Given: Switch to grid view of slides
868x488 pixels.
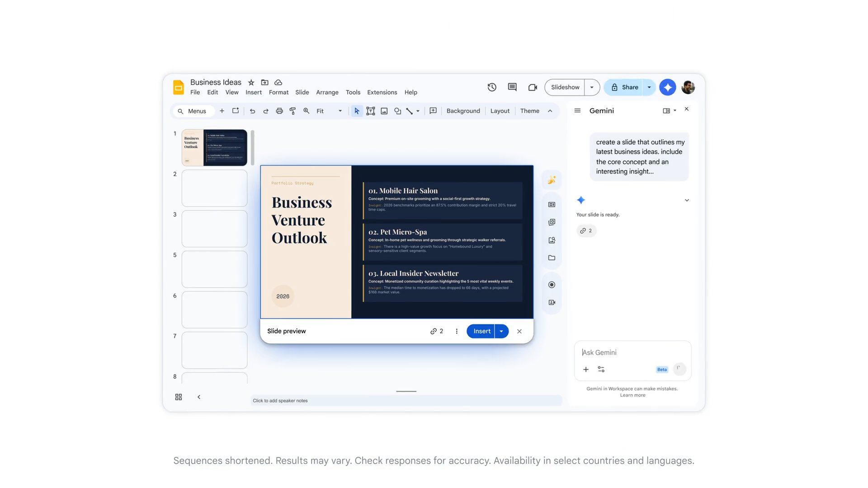Looking at the screenshot, I should point(179,397).
